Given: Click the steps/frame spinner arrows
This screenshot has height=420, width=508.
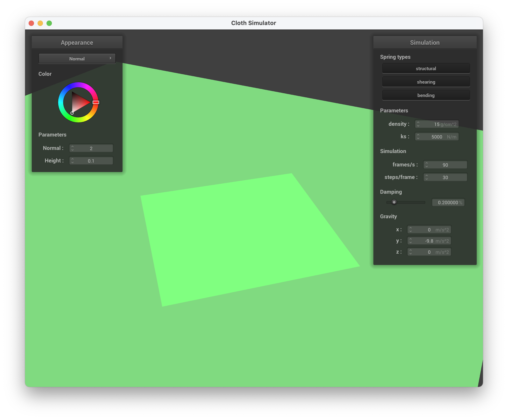Looking at the screenshot, I should (426, 177).
